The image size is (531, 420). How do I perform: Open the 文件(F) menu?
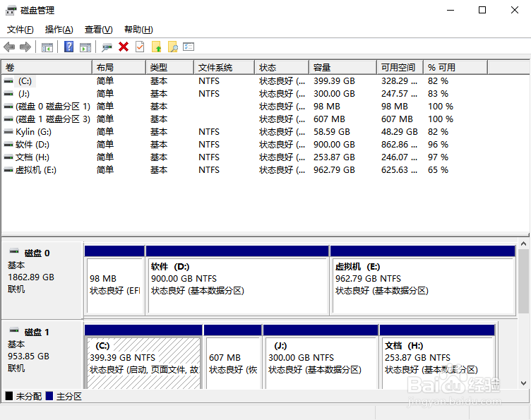20,30
